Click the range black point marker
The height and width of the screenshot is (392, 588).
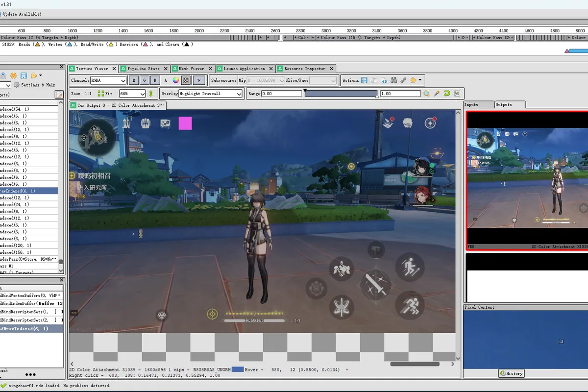click(305, 91)
